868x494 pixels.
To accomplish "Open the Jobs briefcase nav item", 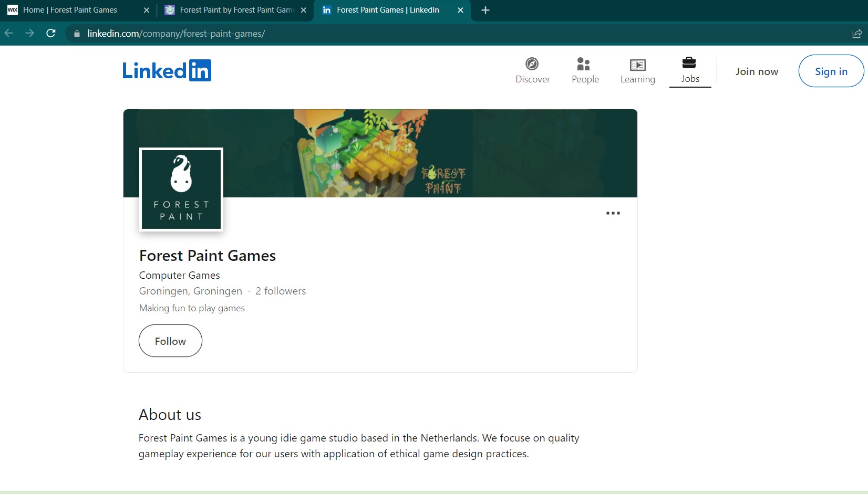I will tap(690, 71).
